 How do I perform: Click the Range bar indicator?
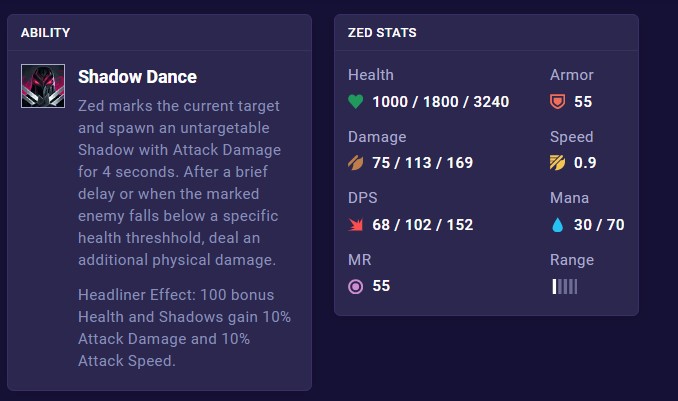pyautogui.click(x=565, y=286)
